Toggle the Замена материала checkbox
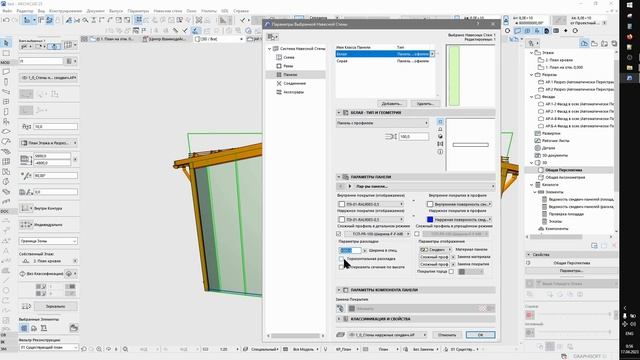 coord(453,257)
